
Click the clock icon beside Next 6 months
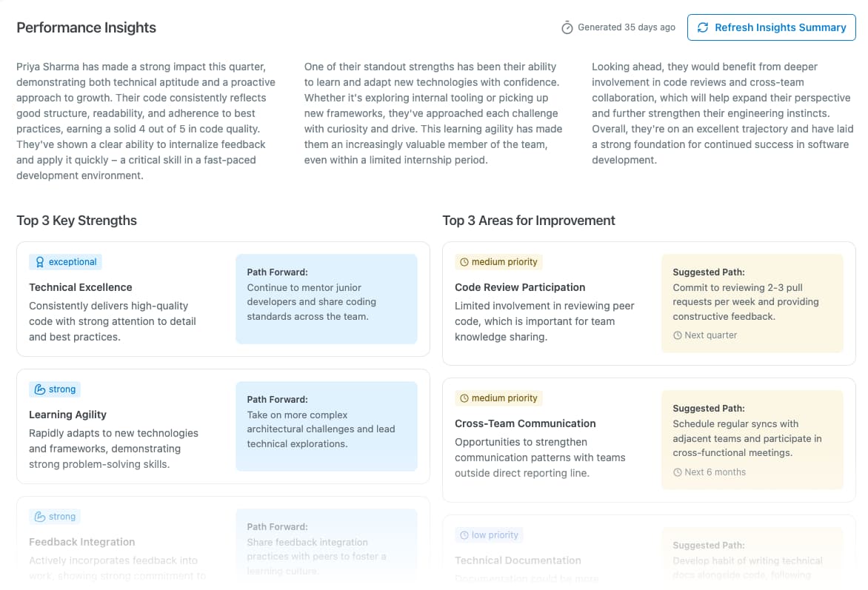pos(676,472)
